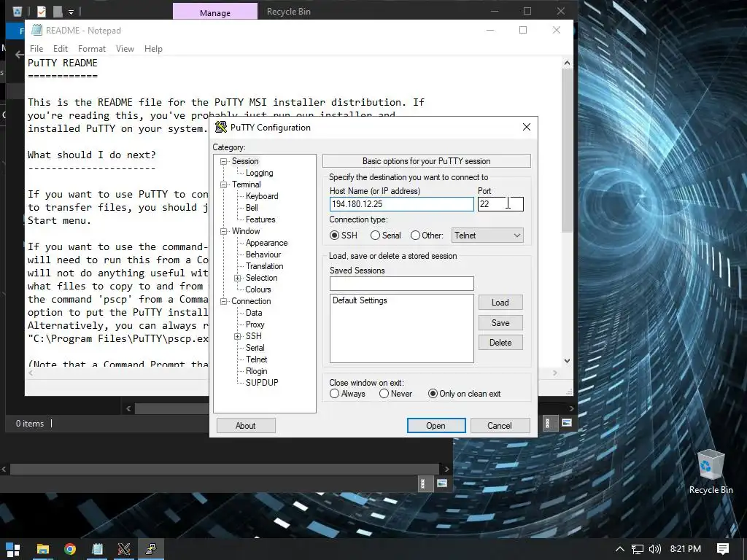Viewport: 747px width, 560px height.
Task: Select Serial connection type
Action: [x=385, y=236]
